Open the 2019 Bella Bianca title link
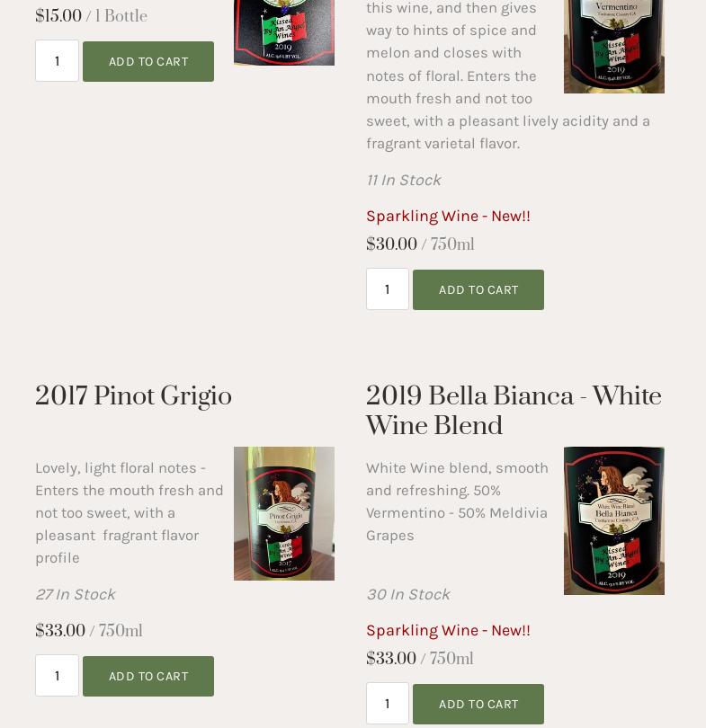This screenshot has width=706, height=728. (x=513, y=411)
